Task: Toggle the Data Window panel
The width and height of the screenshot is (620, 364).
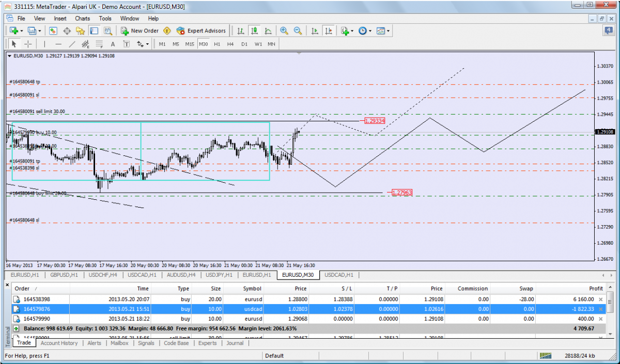Action: [x=67, y=31]
